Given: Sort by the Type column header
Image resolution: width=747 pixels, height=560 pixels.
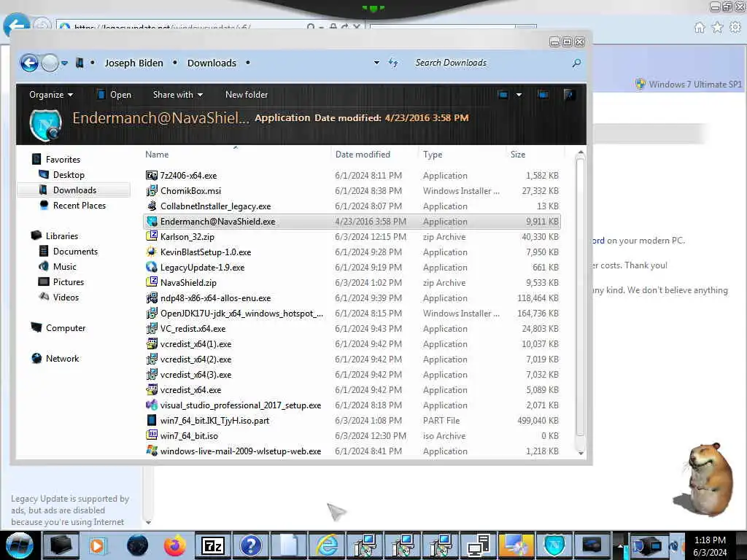Looking at the screenshot, I should coord(462,155).
